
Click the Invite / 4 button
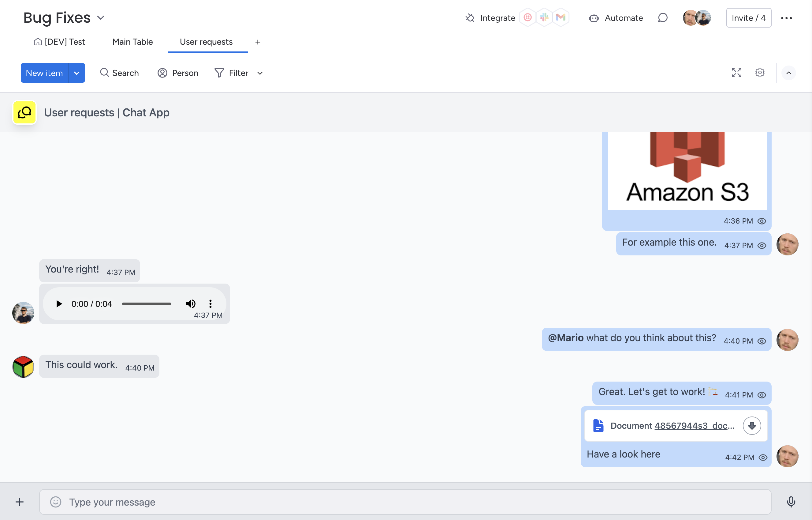tap(749, 18)
